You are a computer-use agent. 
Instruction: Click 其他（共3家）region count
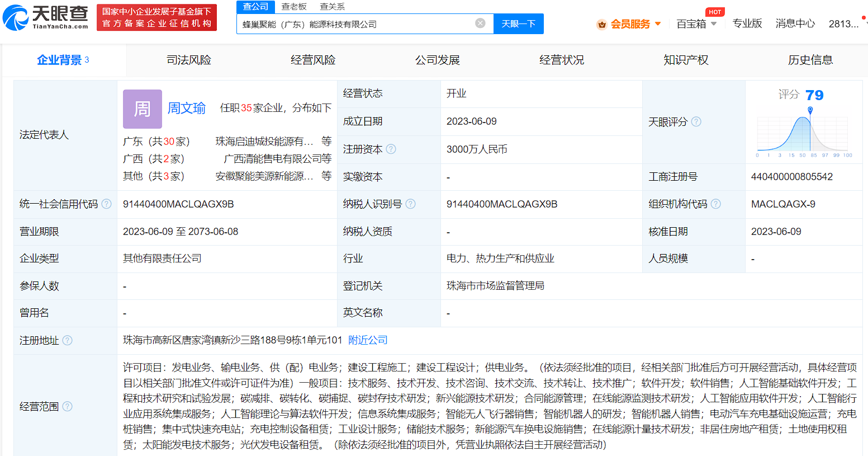click(x=154, y=176)
